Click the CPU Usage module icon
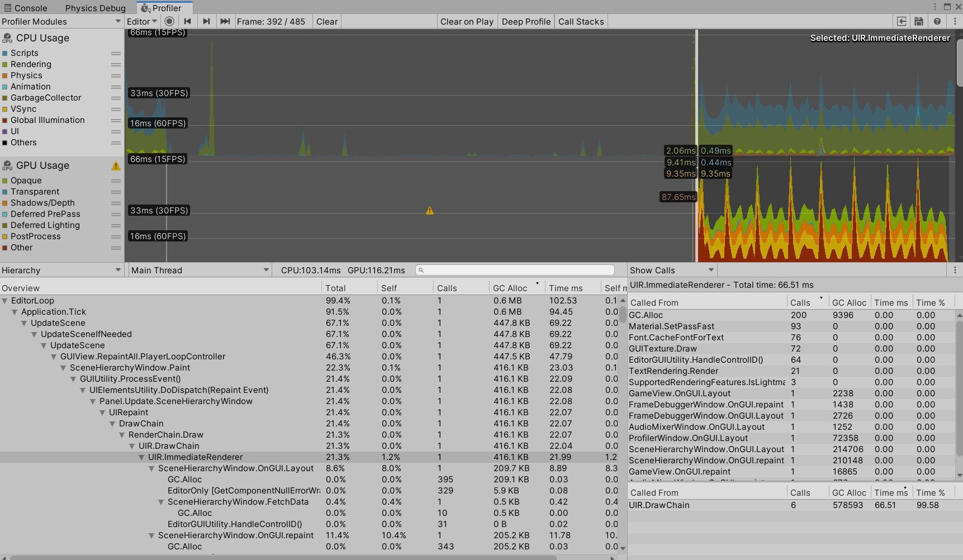 point(7,38)
